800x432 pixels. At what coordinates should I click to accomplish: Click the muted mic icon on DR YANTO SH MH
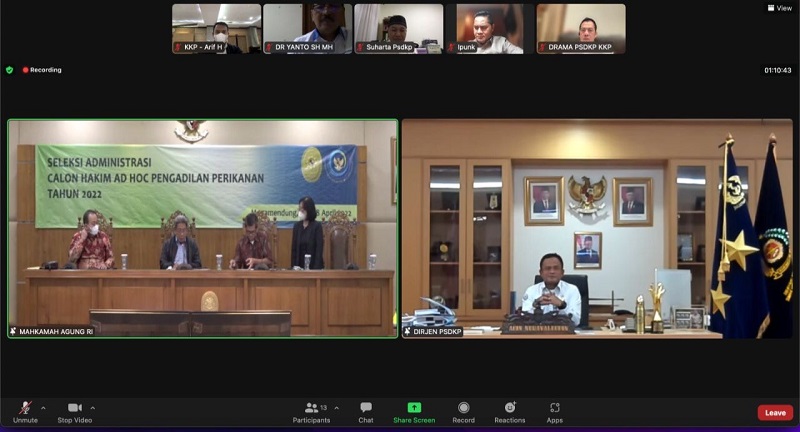pyautogui.click(x=269, y=47)
